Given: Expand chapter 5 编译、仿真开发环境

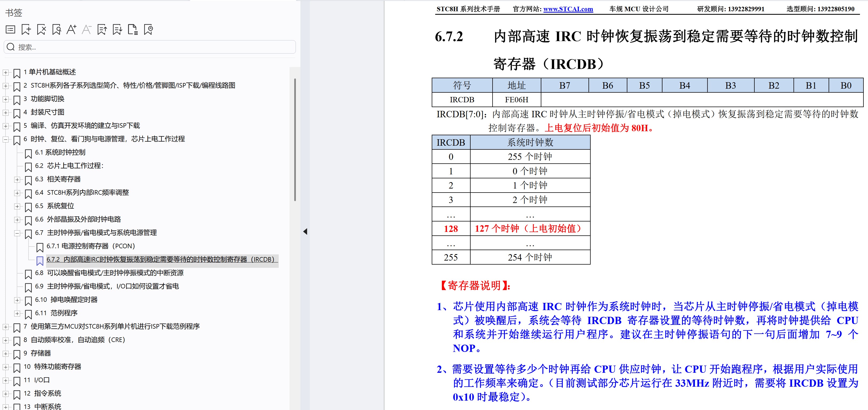Looking at the screenshot, I should [x=5, y=126].
